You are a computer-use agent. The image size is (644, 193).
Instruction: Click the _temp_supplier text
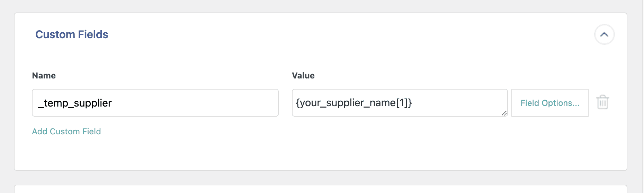(x=75, y=103)
